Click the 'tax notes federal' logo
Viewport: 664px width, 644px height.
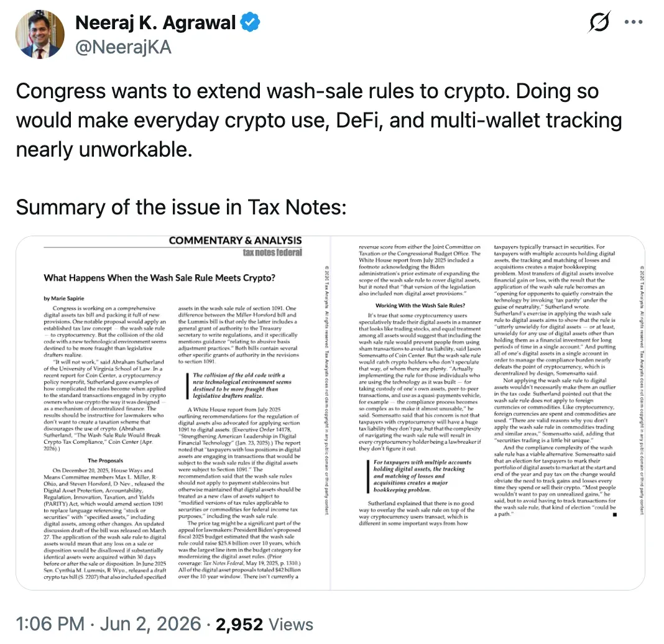pos(272,253)
